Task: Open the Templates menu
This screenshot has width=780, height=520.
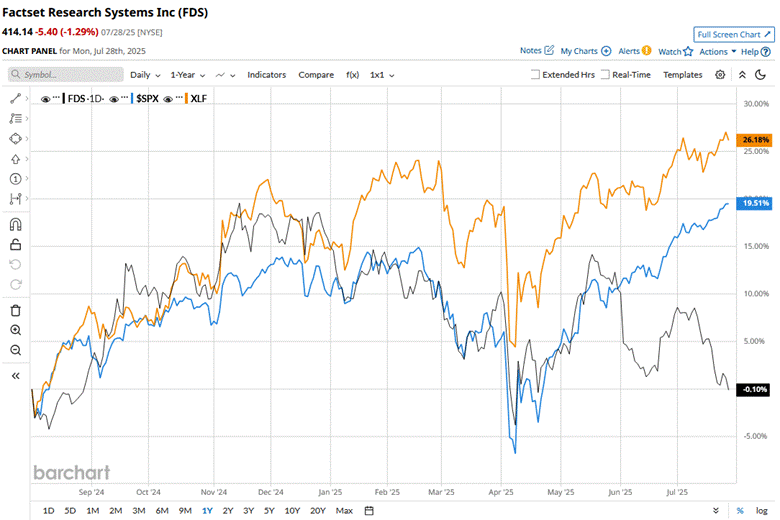Action: [682, 75]
